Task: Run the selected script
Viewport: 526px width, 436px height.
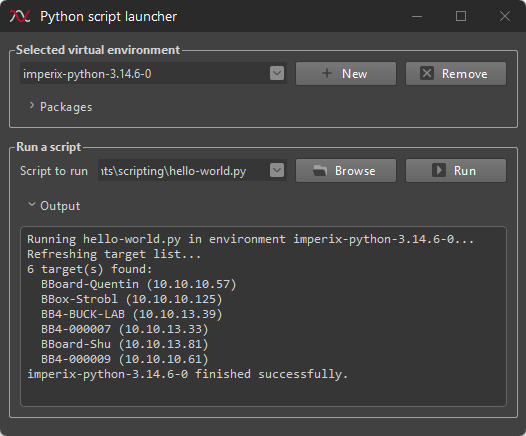Action: tap(456, 170)
